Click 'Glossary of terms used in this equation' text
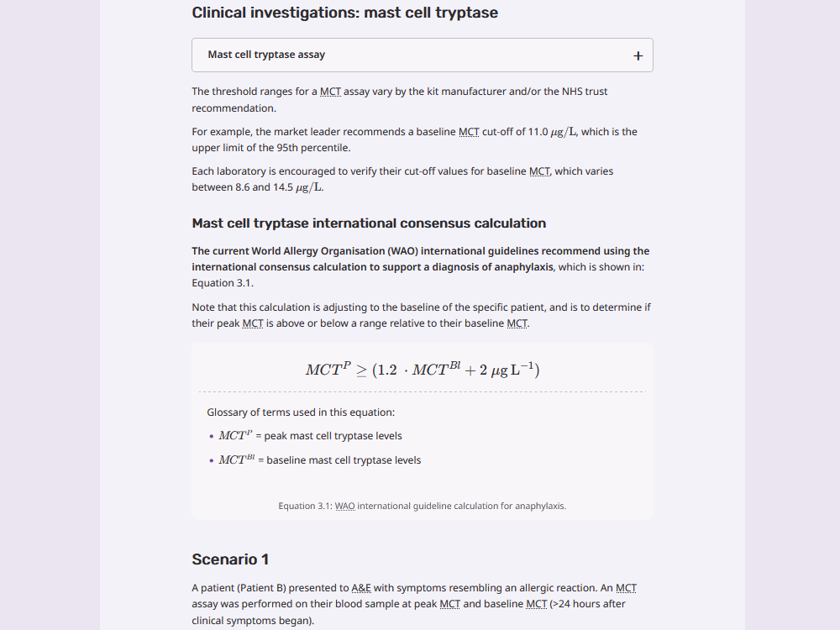This screenshot has width=840, height=630. [301, 412]
